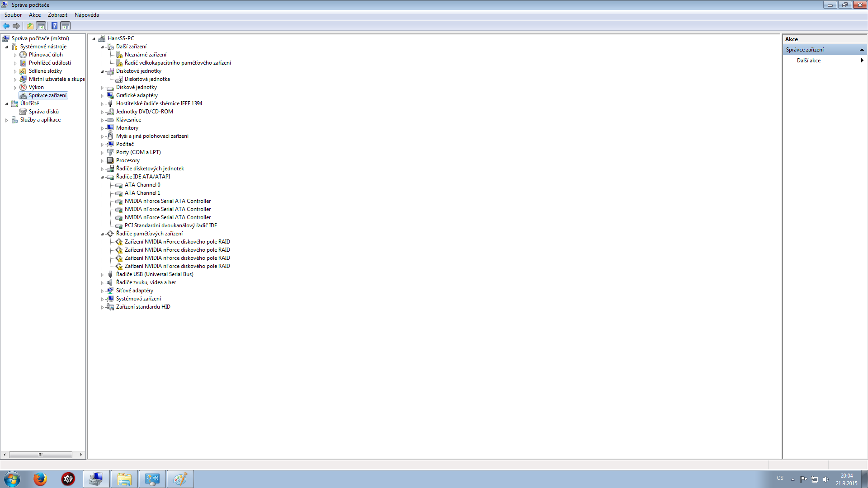Click the left pane horizontal scrollbar thumb

(40, 455)
